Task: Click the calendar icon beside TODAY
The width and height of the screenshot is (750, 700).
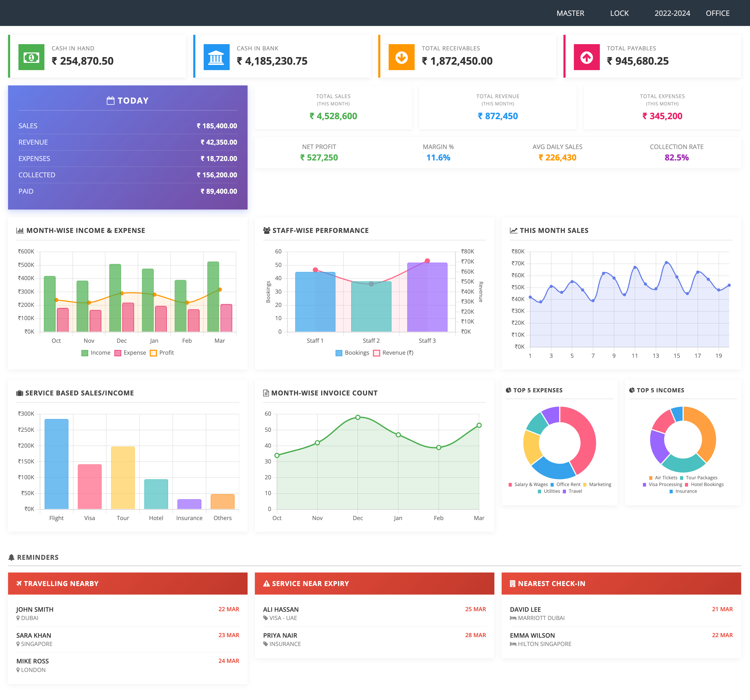Action: (110, 101)
